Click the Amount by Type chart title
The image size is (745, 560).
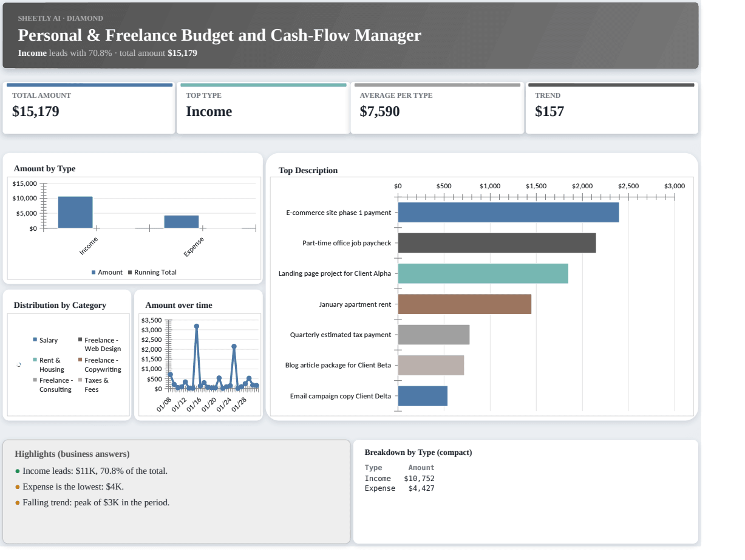point(44,169)
